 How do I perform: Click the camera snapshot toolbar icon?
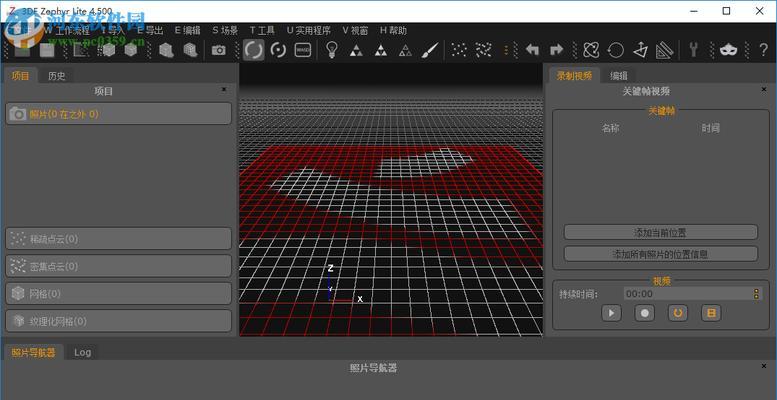219,50
